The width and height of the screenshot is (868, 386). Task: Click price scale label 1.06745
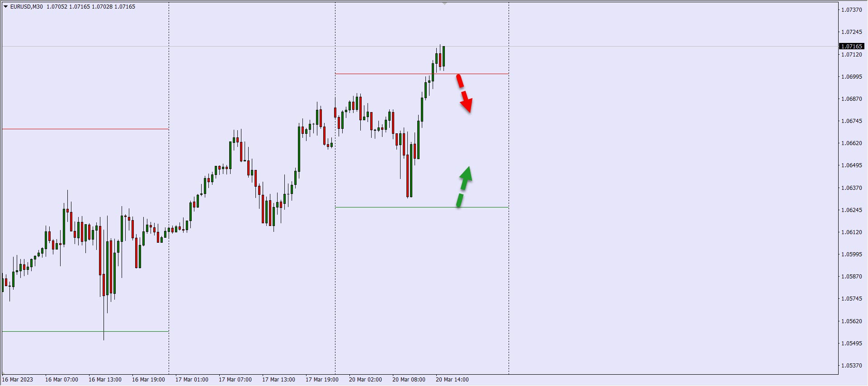tap(851, 121)
